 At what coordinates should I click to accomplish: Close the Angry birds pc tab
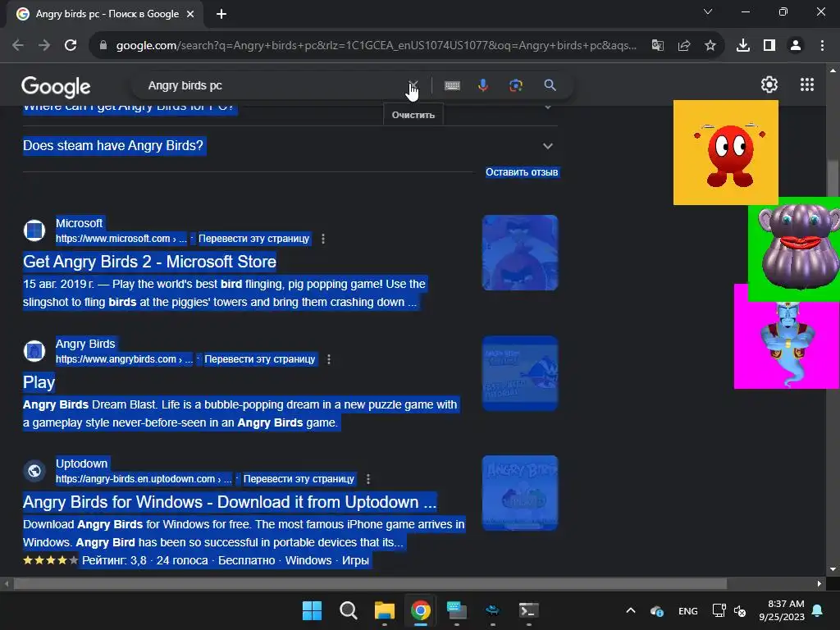point(190,14)
